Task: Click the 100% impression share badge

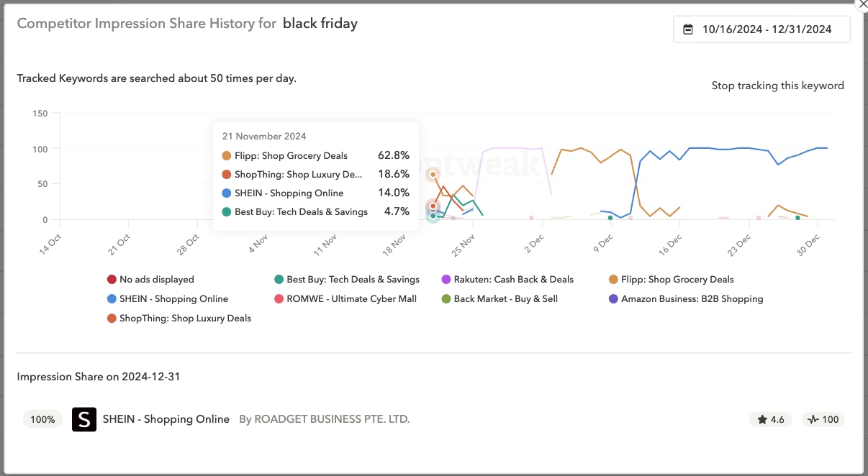Action: point(42,419)
